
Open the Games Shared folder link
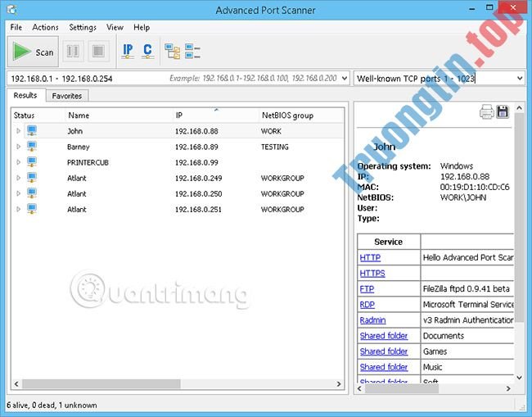click(x=383, y=351)
